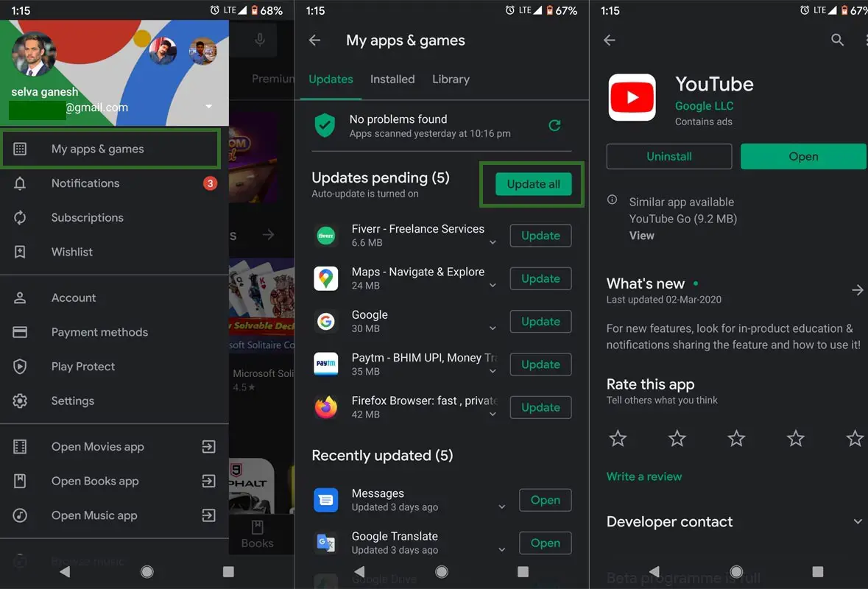Open Movies app film icon
The width and height of the screenshot is (868, 589).
coord(20,447)
